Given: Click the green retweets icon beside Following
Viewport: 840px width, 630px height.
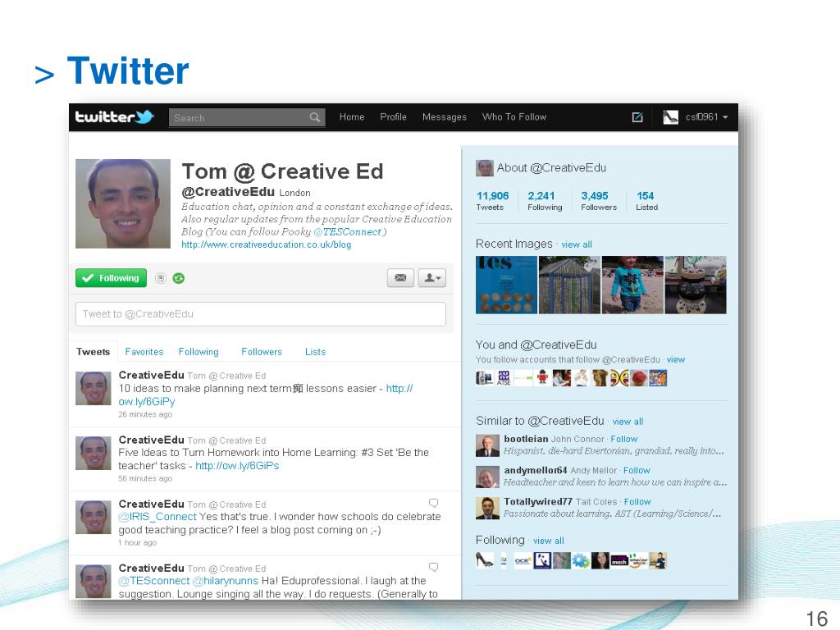Looking at the screenshot, I should coord(179,278).
